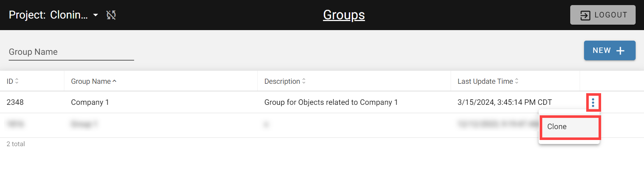The height and width of the screenshot is (169, 644).
Task: Click the ID column header
Action: pyautogui.click(x=10, y=81)
